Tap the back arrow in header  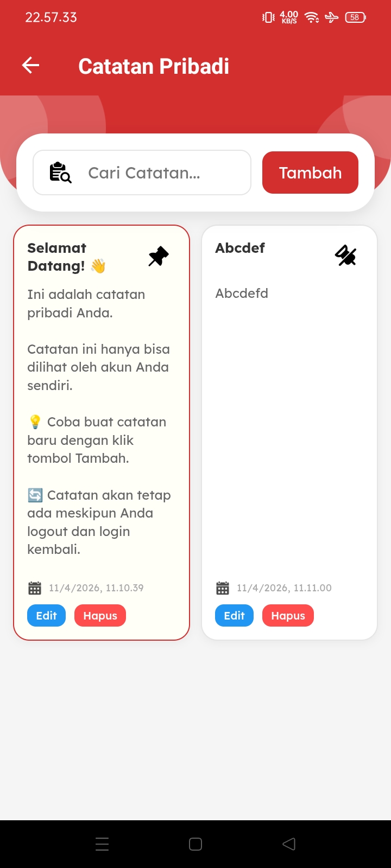[31, 66]
